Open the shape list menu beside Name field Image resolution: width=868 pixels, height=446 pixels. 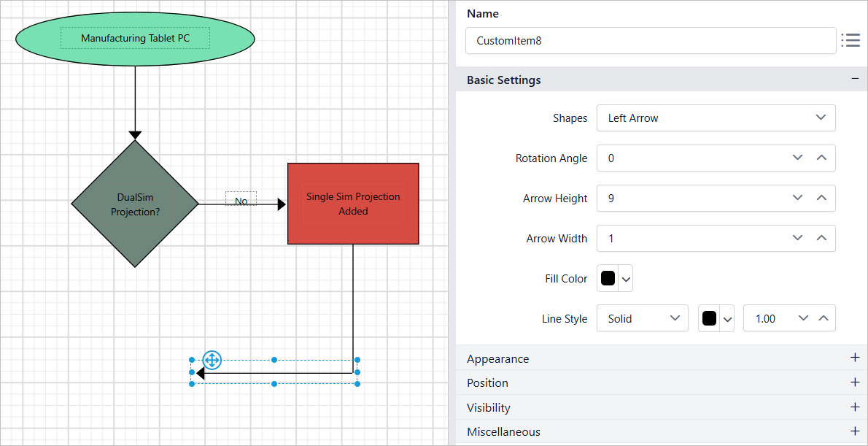coord(850,40)
